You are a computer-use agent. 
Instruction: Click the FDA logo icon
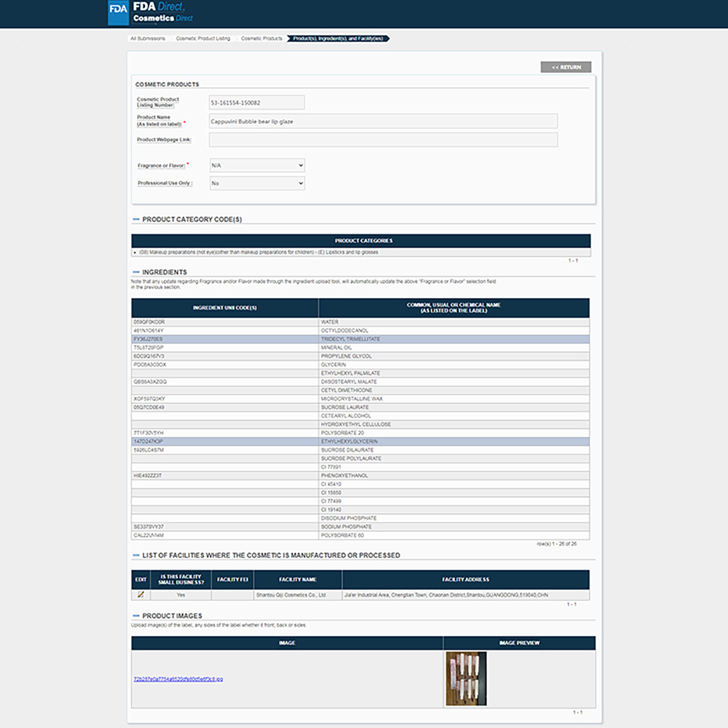118,13
